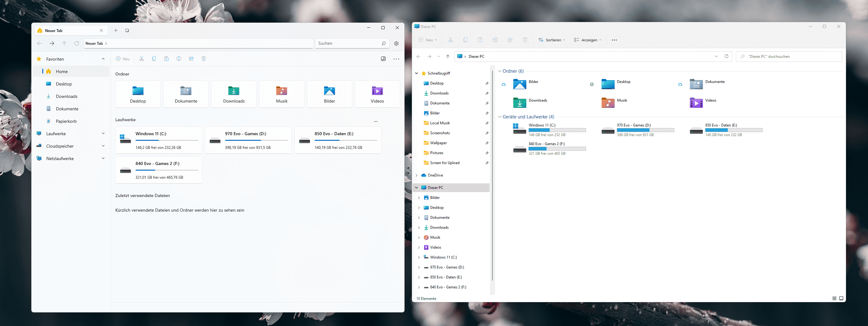This screenshot has height=326, width=868.
Task: Click "Dieser PC" durchsuchen search box
Action: click(x=789, y=57)
